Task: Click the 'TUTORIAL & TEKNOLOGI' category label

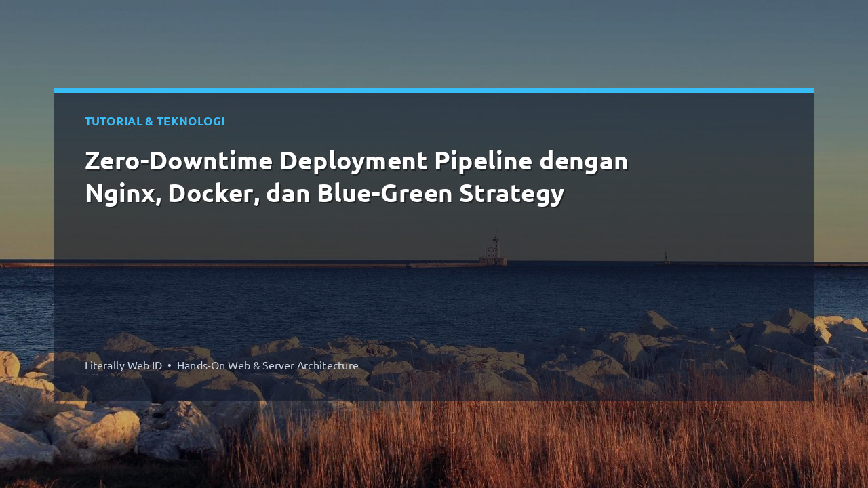Action: pyautogui.click(x=155, y=121)
